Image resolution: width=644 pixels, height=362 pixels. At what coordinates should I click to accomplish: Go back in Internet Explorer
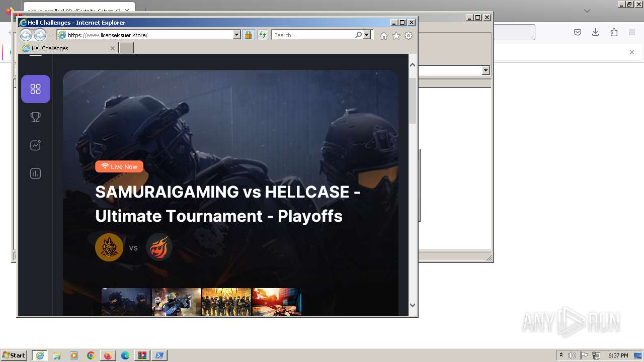point(26,35)
